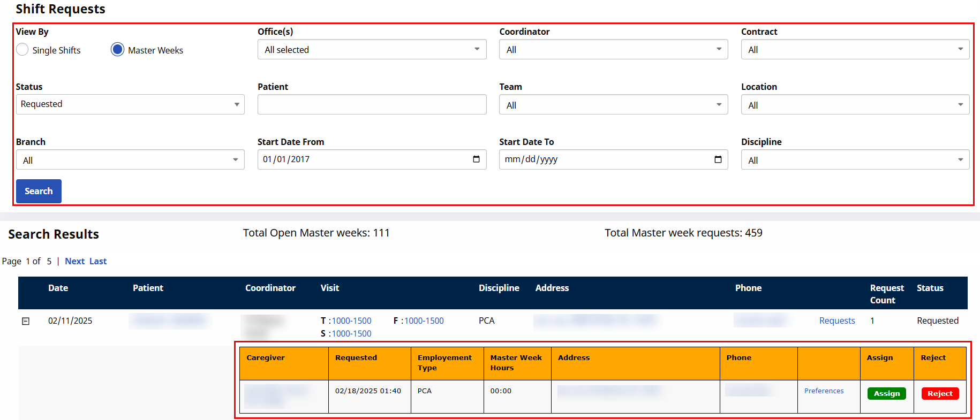
Task: Expand the Discipline dropdown
Action: (x=855, y=160)
